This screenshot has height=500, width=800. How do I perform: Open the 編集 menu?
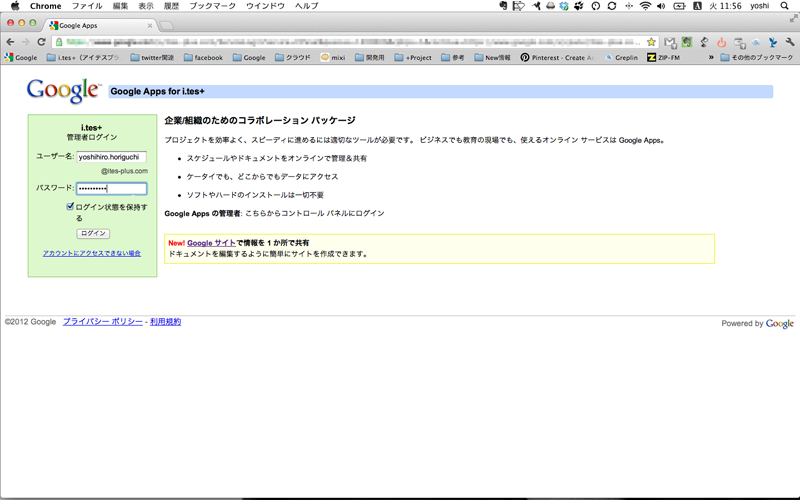[120, 6]
